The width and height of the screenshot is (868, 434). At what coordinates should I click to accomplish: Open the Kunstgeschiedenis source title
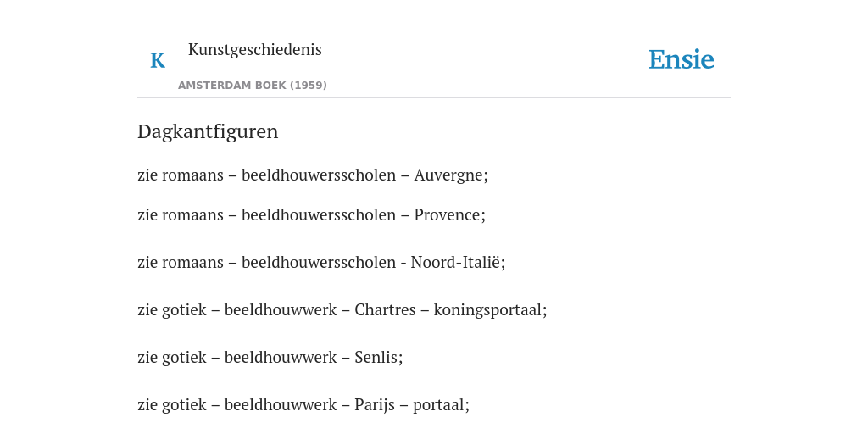[254, 50]
